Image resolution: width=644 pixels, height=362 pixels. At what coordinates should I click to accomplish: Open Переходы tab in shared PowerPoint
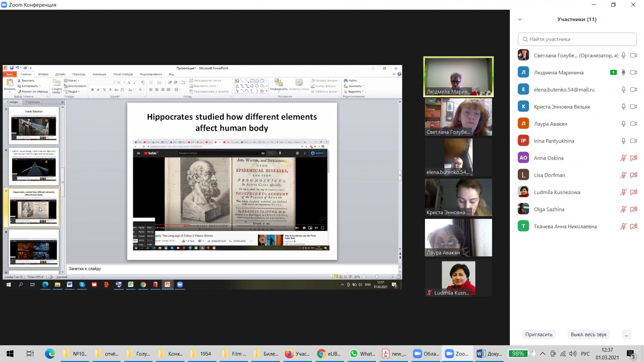[x=79, y=74]
